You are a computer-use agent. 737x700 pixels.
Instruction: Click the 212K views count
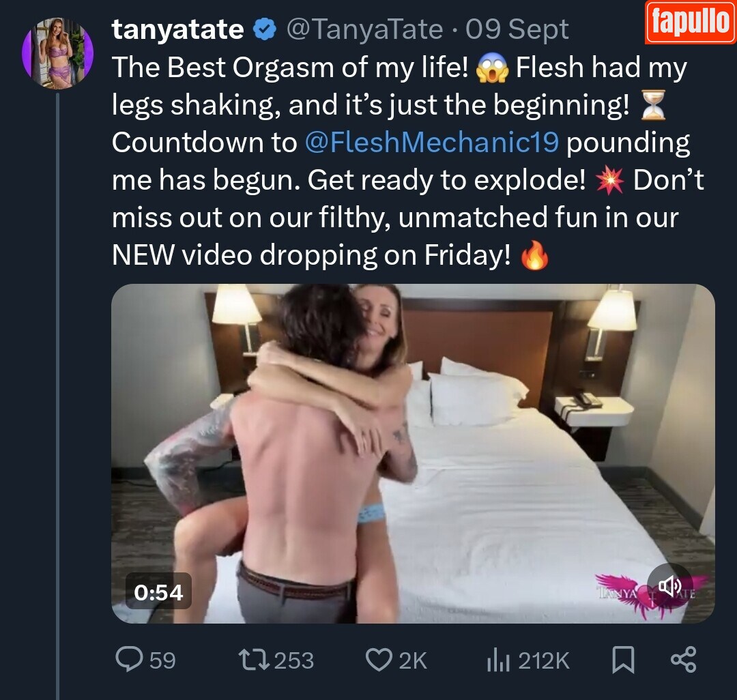coord(544,660)
